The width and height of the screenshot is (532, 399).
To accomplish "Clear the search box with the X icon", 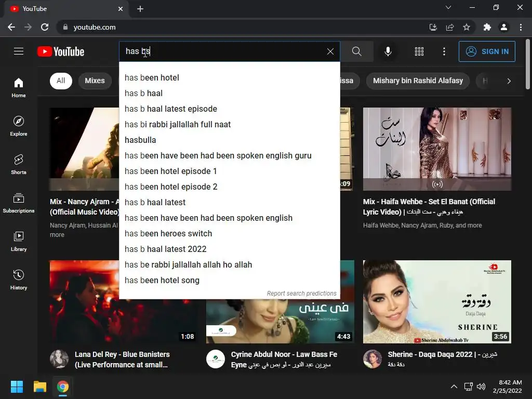I will point(330,51).
